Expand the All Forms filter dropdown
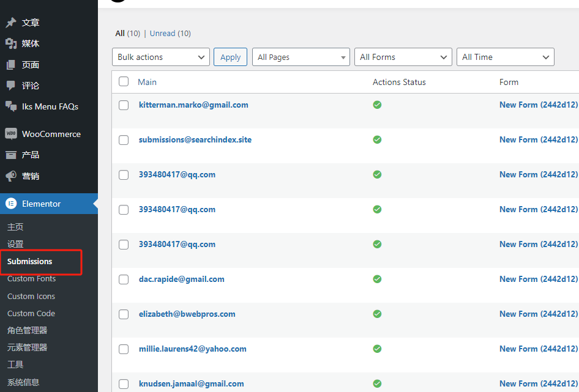579x392 pixels. [x=403, y=57]
